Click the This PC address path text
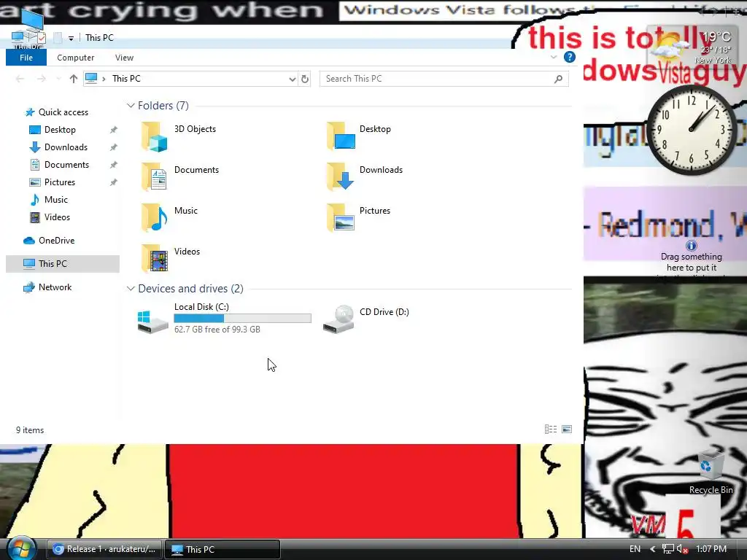Image resolution: width=747 pixels, height=560 pixels. 126,79
